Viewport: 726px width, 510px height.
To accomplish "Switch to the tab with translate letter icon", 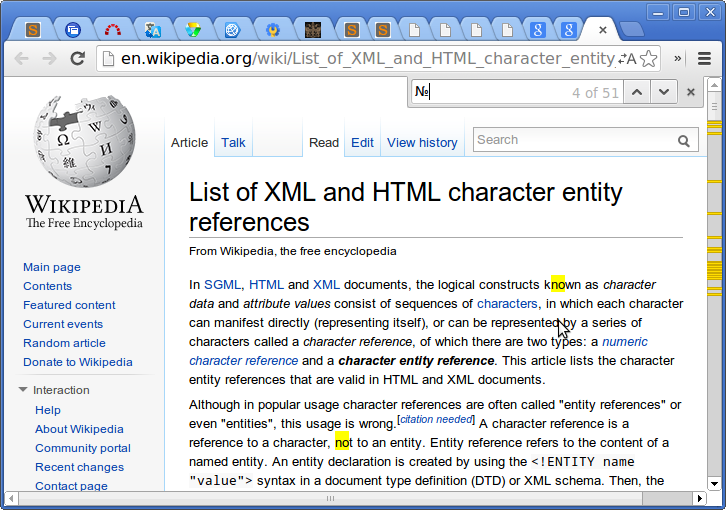I will coord(152,30).
